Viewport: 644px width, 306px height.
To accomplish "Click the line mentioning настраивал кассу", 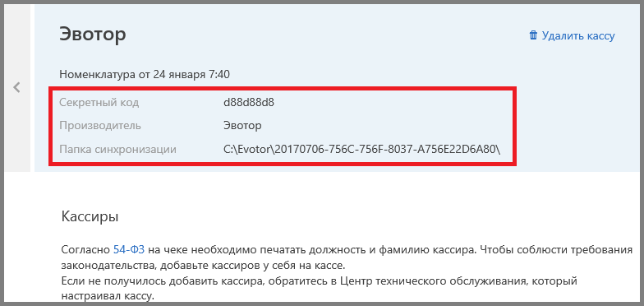I will [x=108, y=296].
